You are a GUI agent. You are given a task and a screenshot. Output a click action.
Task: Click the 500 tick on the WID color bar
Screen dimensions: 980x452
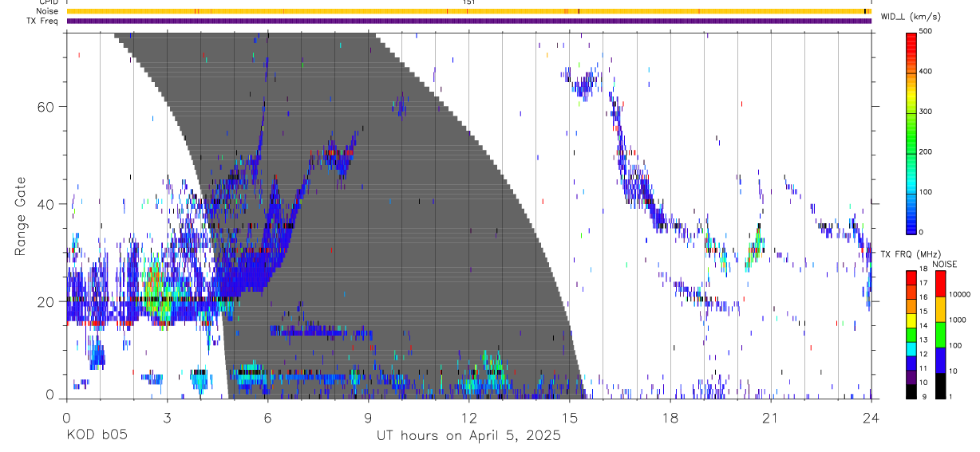(x=926, y=31)
